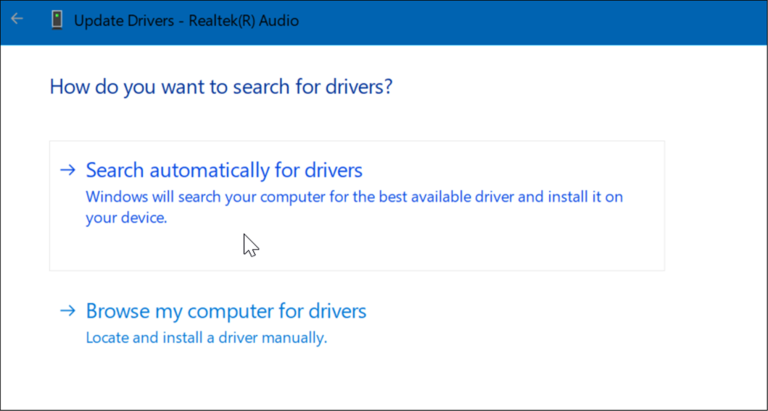Image resolution: width=768 pixels, height=411 pixels.
Task: Click arrow icon beside Browse my computer
Action: pyautogui.click(x=68, y=311)
